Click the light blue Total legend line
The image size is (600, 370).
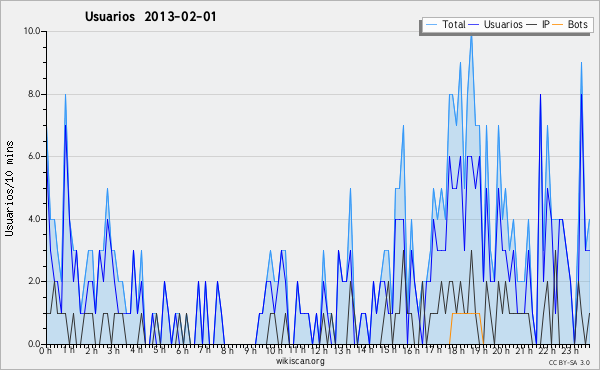tap(431, 25)
